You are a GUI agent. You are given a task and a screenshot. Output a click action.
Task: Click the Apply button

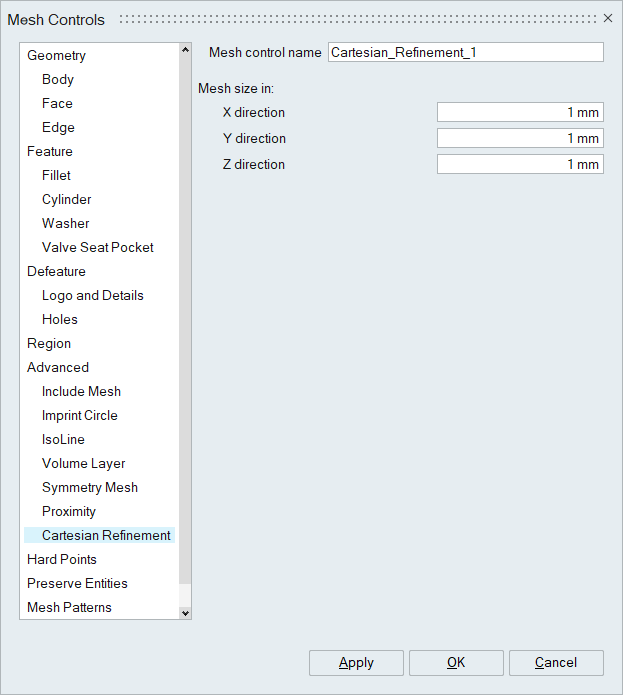pos(356,663)
